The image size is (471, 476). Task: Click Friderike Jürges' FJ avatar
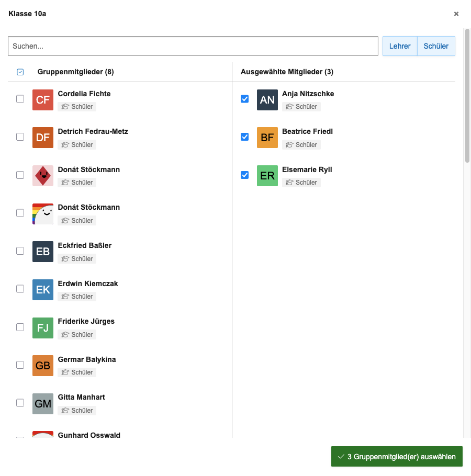(x=43, y=327)
